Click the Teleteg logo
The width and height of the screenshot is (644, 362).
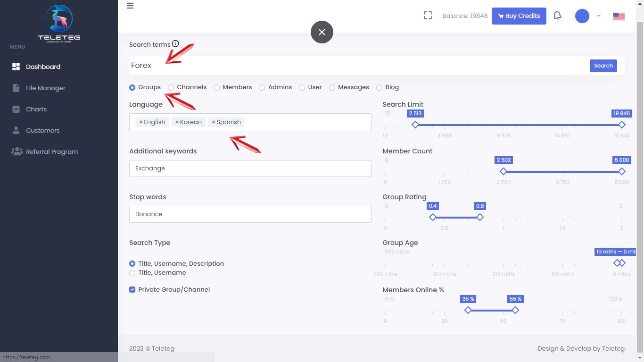coord(59,23)
